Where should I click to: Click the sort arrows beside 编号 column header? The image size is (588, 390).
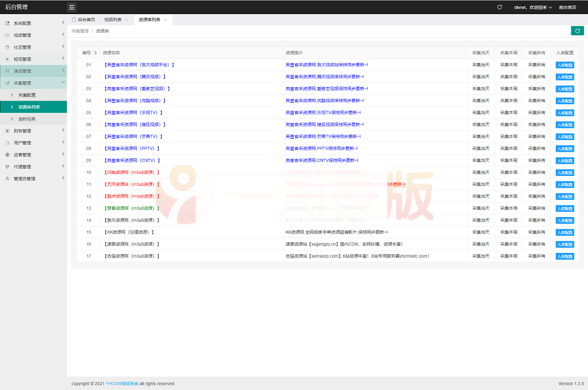(95, 53)
